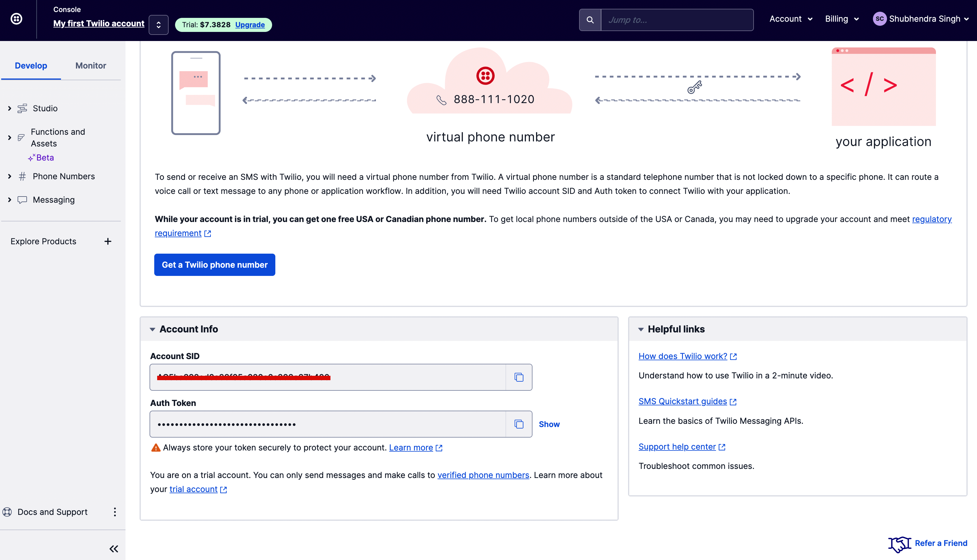977x560 pixels.
Task: Click the search magnifier icon
Action: pos(590,20)
